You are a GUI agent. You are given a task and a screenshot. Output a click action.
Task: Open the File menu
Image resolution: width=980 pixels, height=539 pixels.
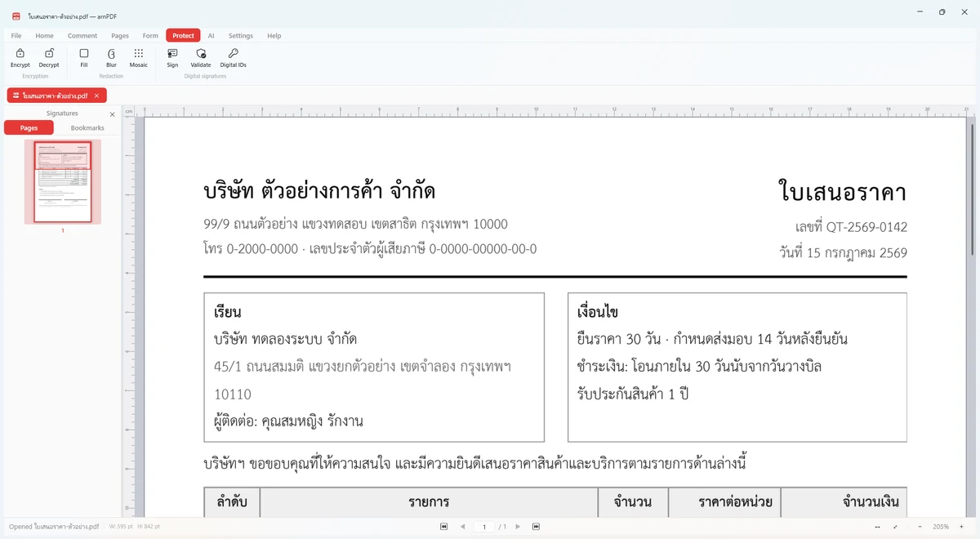click(16, 36)
